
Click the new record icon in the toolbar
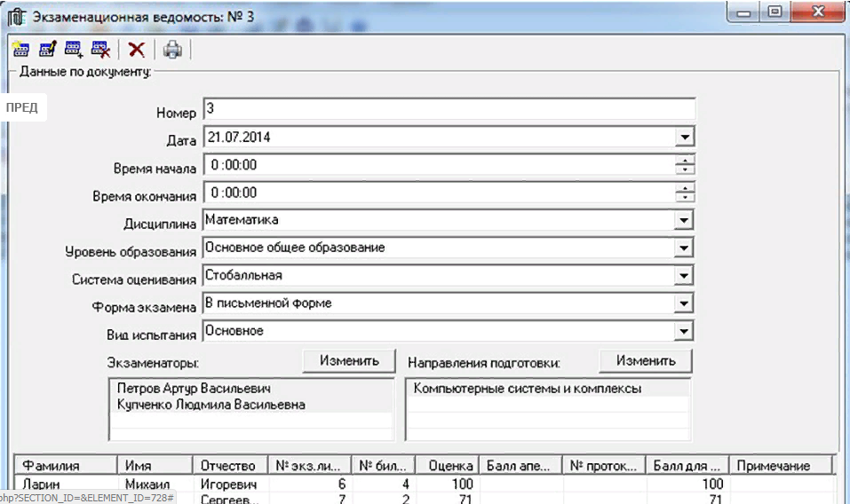pyautogui.click(x=20, y=50)
